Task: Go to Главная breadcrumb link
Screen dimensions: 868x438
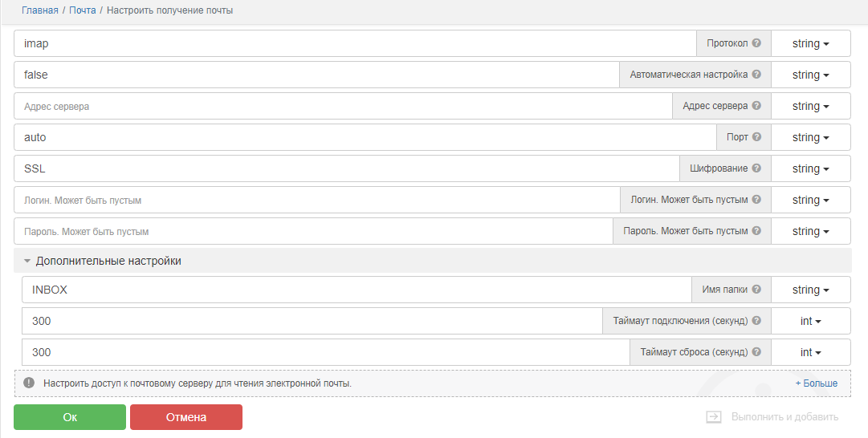Action: coord(39,10)
